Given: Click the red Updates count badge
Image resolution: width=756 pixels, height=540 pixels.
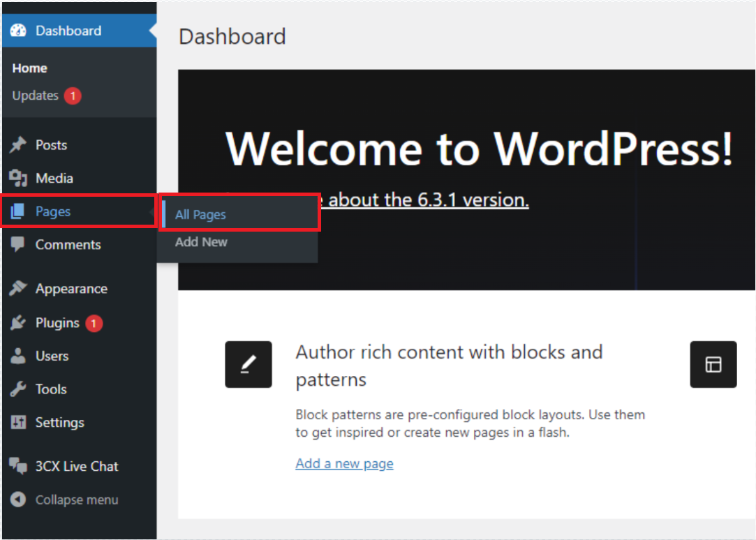Looking at the screenshot, I should [x=73, y=96].
